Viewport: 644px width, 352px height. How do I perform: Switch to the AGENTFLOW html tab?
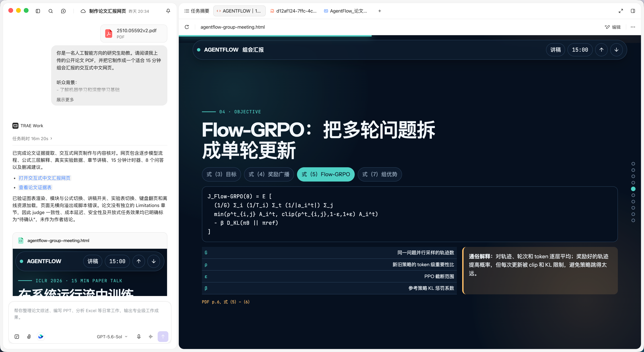point(239,11)
